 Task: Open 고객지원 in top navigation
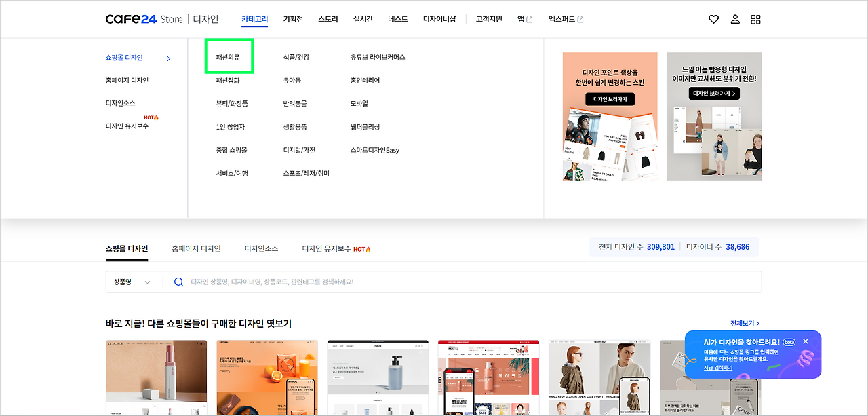(489, 19)
